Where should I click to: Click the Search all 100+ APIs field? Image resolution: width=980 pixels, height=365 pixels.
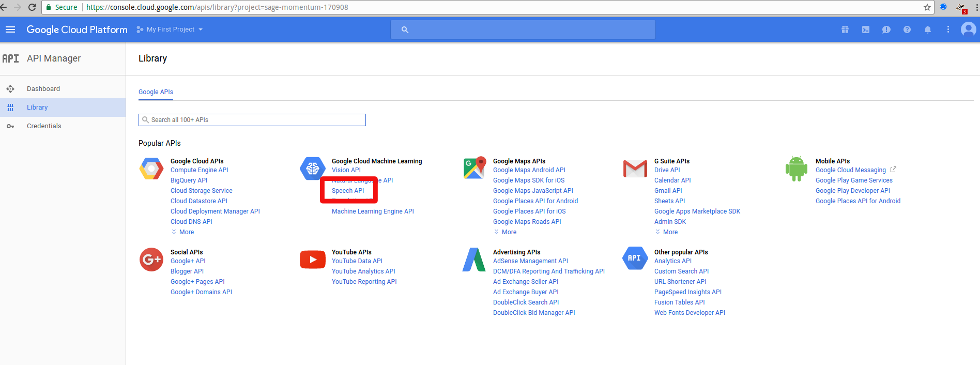(x=252, y=120)
